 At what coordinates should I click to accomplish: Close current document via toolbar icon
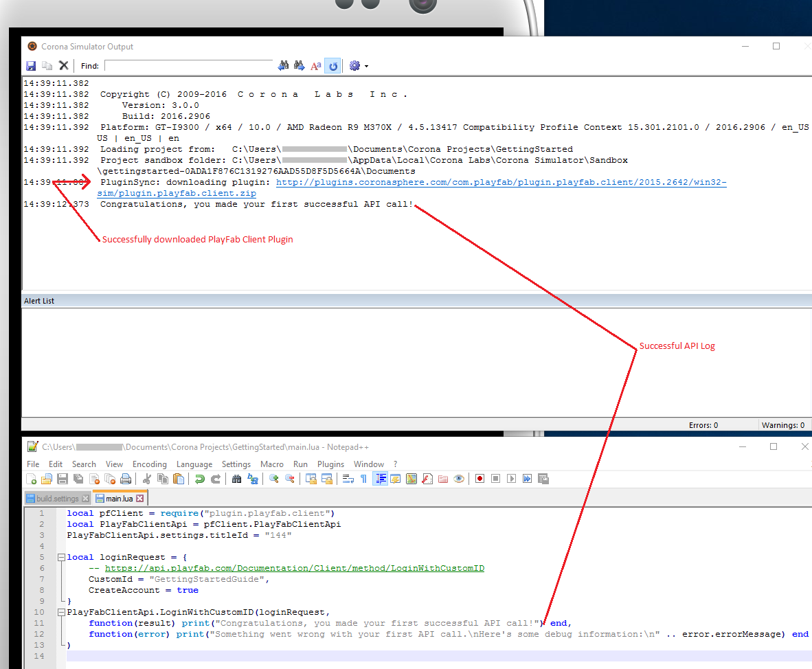pos(94,479)
